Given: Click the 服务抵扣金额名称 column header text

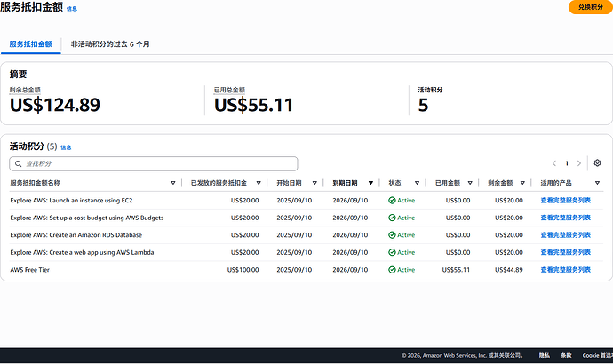Looking at the screenshot, I should pos(36,183).
